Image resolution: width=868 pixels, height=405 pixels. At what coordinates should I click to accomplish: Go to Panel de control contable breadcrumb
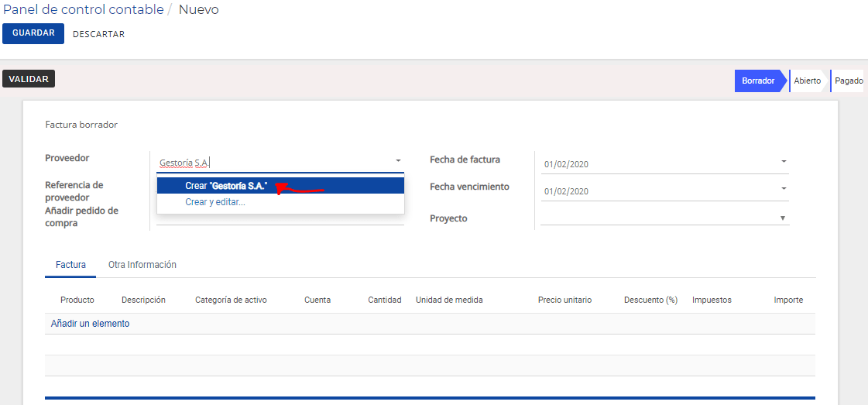click(x=84, y=9)
